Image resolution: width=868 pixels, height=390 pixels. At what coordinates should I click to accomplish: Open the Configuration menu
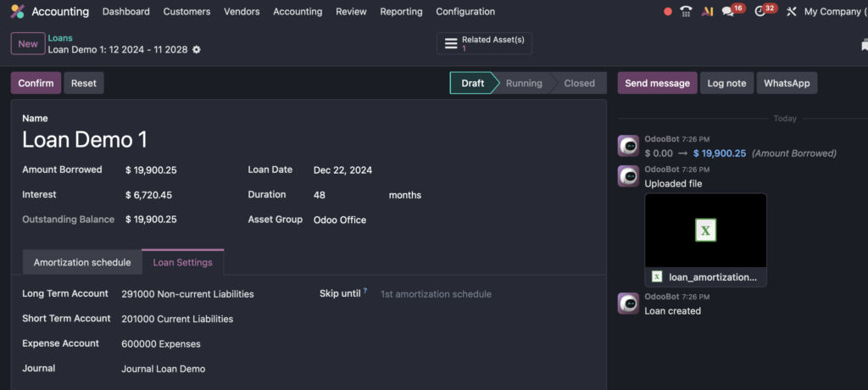tap(465, 12)
